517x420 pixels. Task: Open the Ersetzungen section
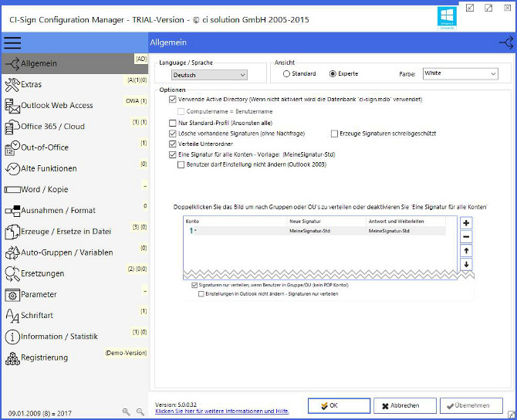coord(42,273)
